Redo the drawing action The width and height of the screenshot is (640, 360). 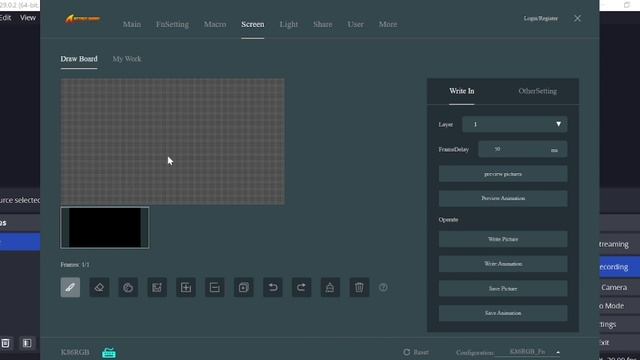[301, 287]
